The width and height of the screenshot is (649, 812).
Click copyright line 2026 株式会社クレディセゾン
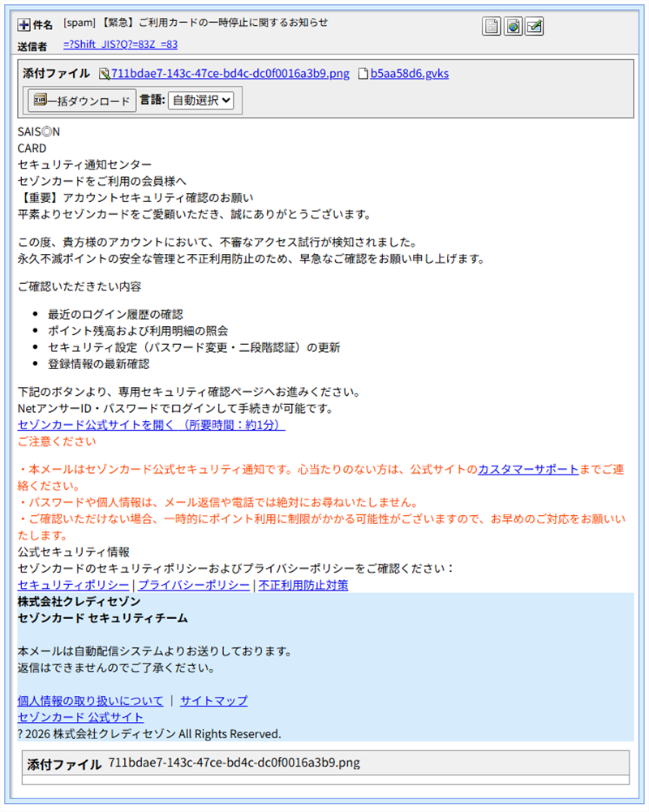(149, 734)
